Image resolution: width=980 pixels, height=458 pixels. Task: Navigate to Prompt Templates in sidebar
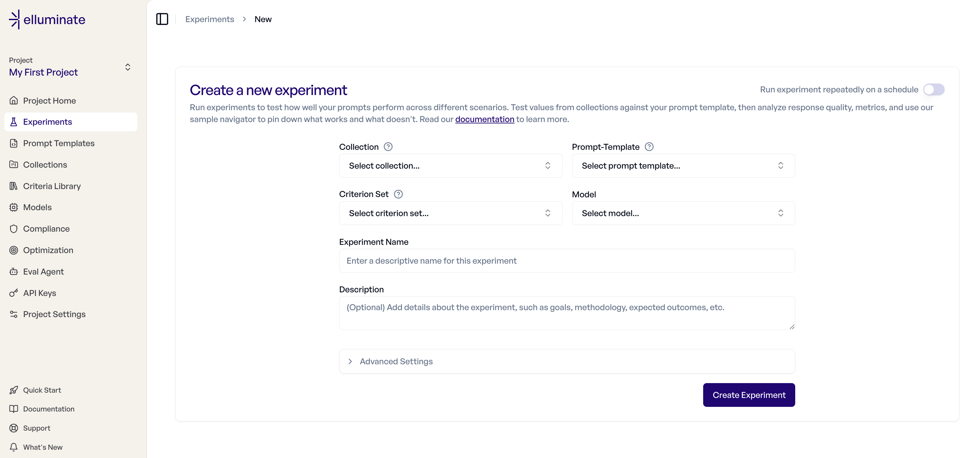coord(59,144)
